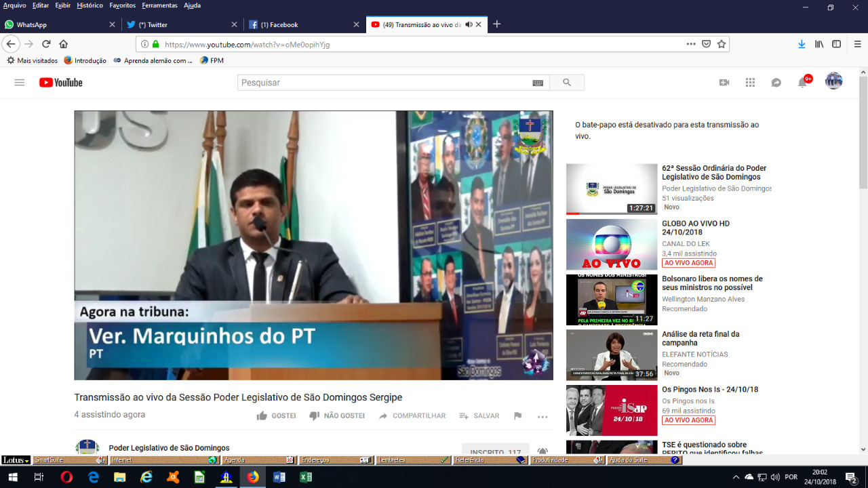Open the 62ª Sessão Ordinária video thumbnail
This screenshot has width=868, height=488.
click(612, 189)
